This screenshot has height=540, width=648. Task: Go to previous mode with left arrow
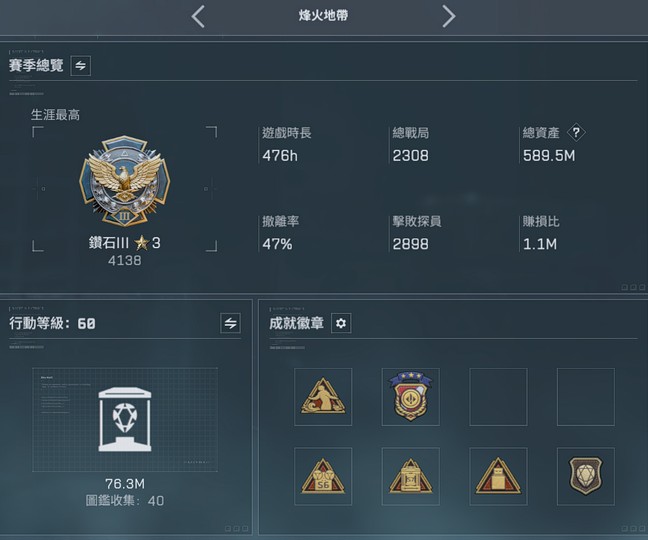(198, 17)
